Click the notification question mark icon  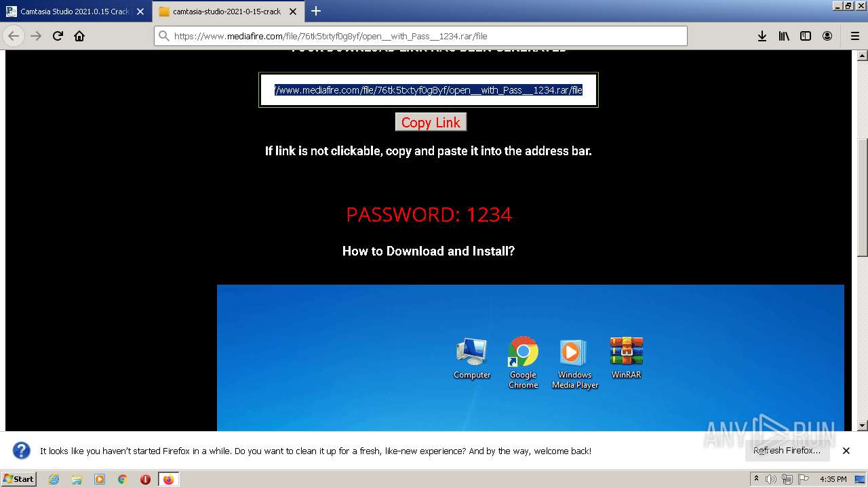tap(22, 450)
